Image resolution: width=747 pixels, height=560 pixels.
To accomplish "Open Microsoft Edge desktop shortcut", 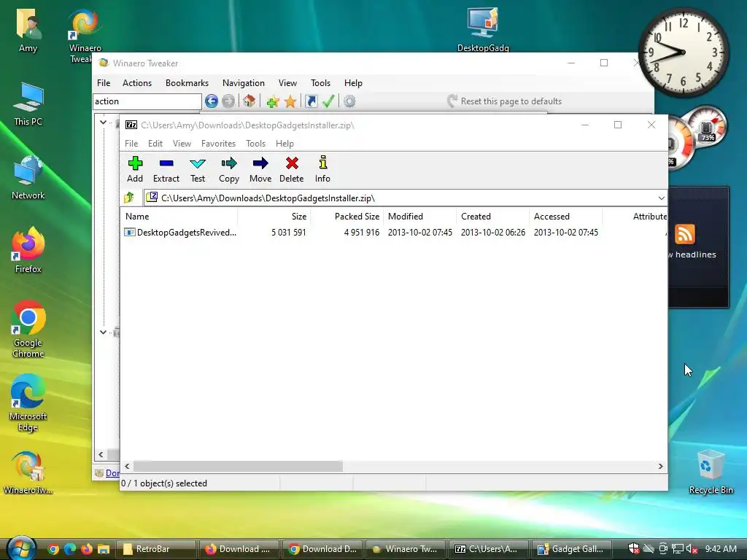I will point(28,402).
